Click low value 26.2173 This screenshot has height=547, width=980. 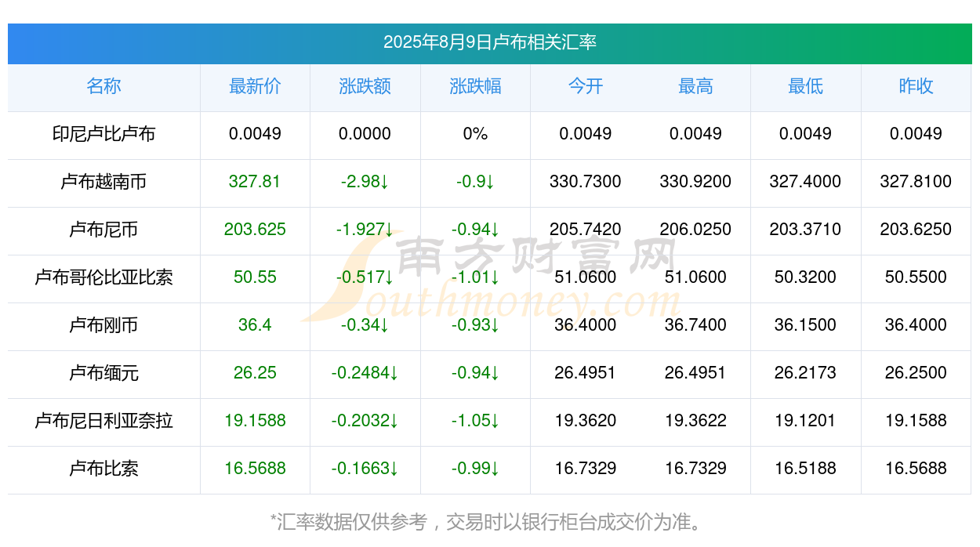806,373
